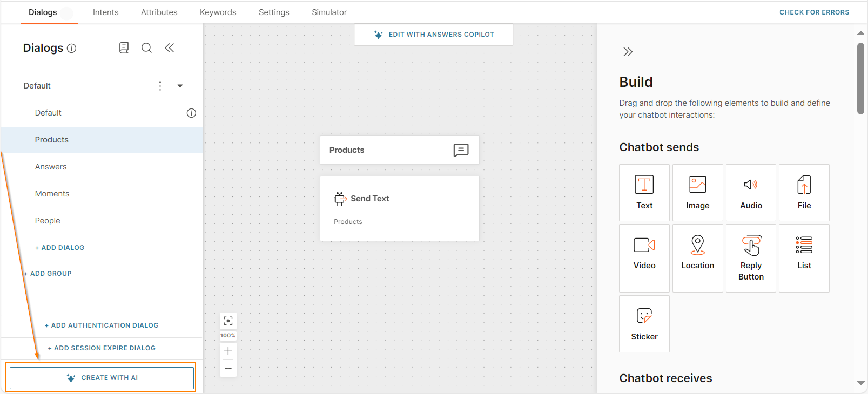The height and width of the screenshot is (394, 868).
Task: Open the notes icon next to Dialogs
Action: (124, 48)
